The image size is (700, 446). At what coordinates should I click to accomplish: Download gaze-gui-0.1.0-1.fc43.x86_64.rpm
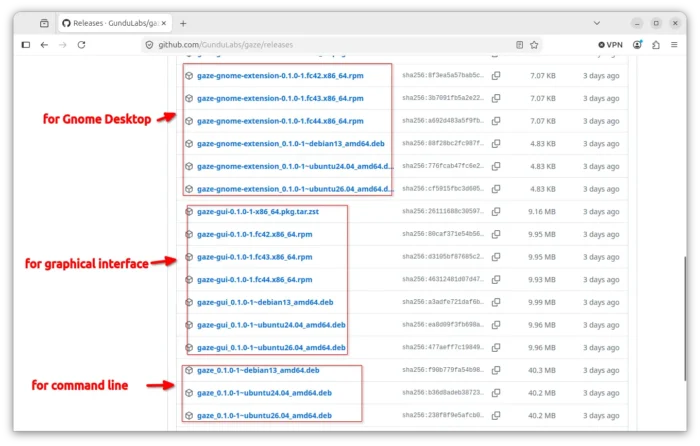pyautogui.click(x=254, y=257)
